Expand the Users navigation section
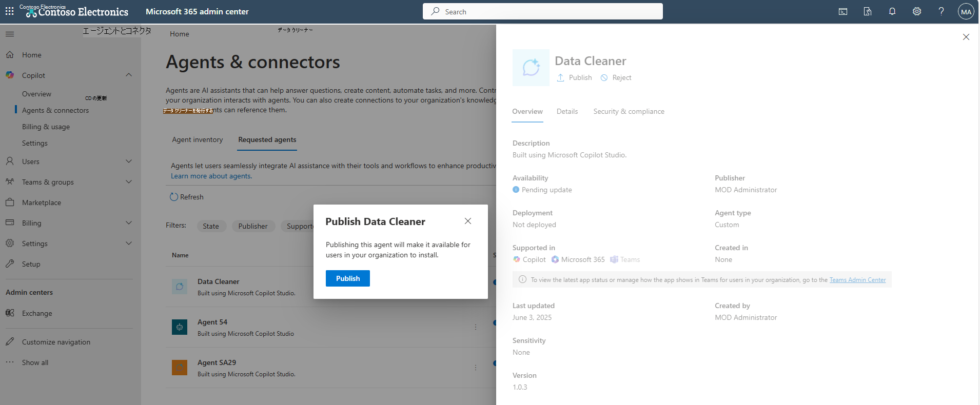980x405 pixels. click(129, 161)
